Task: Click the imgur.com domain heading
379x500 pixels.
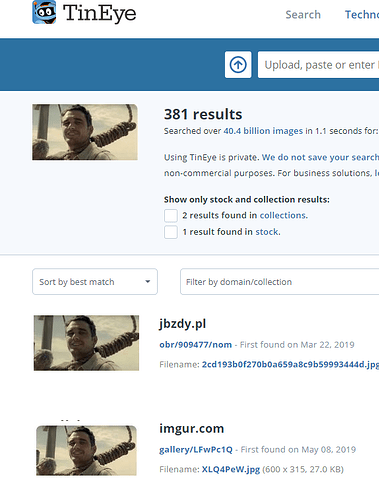Action: (191, 428)
